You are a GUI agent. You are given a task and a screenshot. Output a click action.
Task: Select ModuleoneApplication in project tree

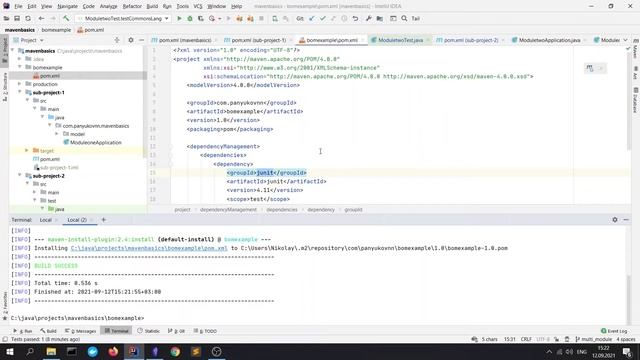click(x=96, y=142)
